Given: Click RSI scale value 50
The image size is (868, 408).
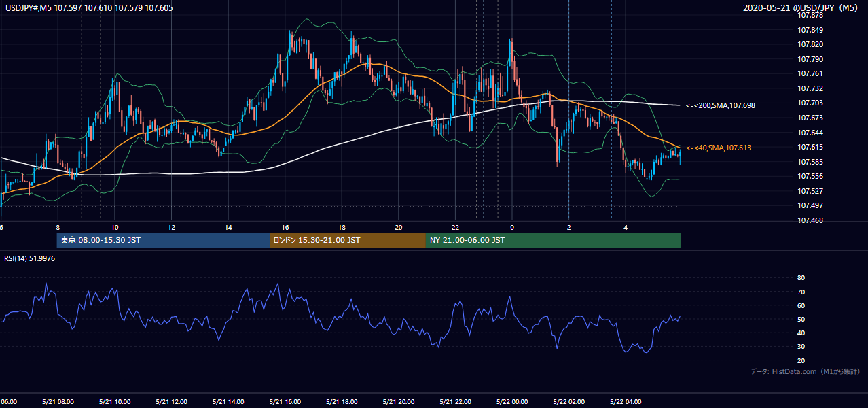Looking at the screenshot, I should coord(801,320).
